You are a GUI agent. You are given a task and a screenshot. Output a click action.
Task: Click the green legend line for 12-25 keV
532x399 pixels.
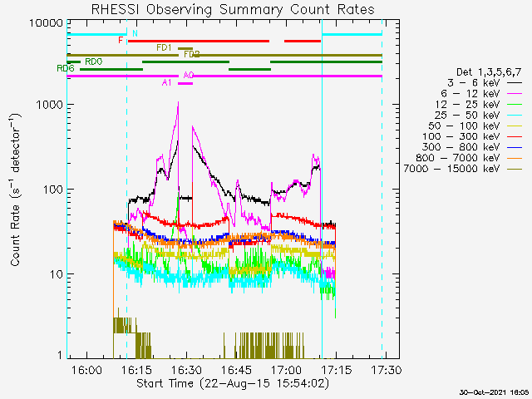(x=515, y=104)
